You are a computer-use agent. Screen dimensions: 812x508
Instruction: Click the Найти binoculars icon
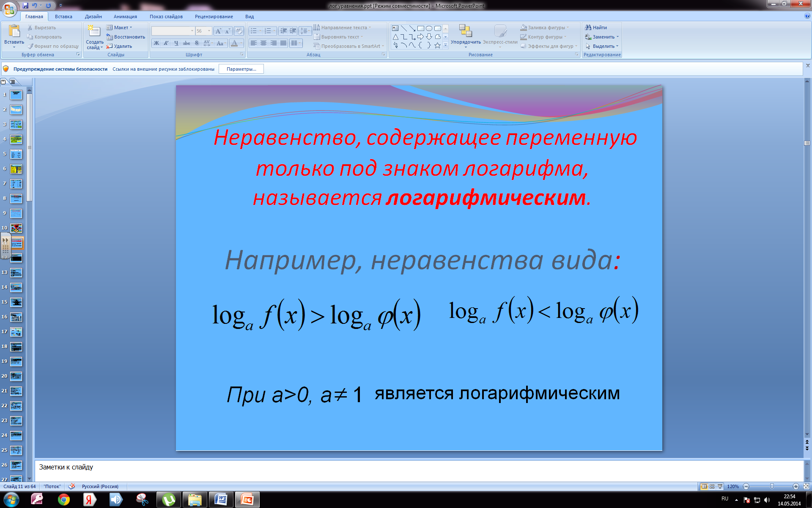coord(588,28)
